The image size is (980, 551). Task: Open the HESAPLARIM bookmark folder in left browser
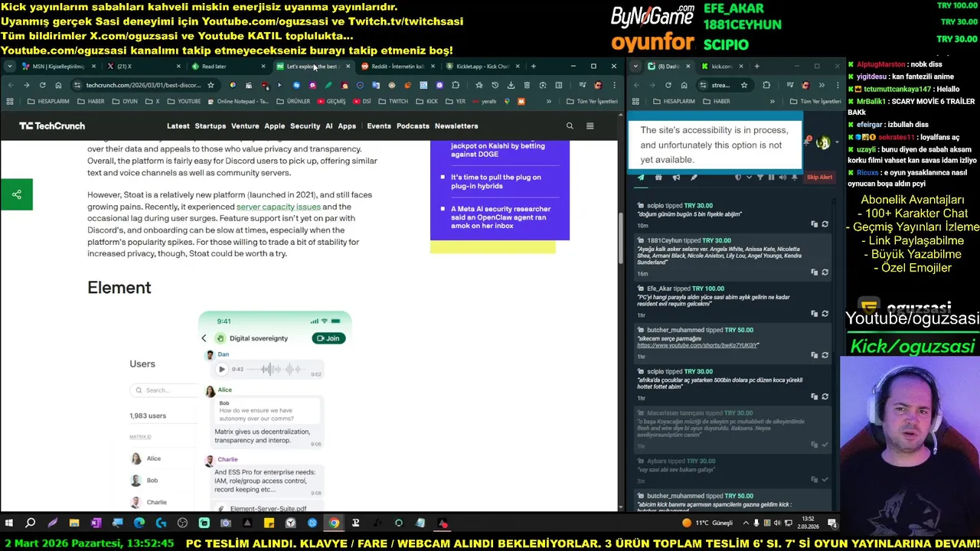pyautogui.click(x=47, y=101)
